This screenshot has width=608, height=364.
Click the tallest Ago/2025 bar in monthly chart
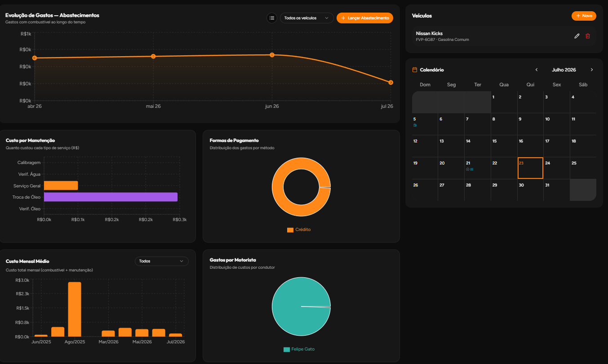pos(75,309)
